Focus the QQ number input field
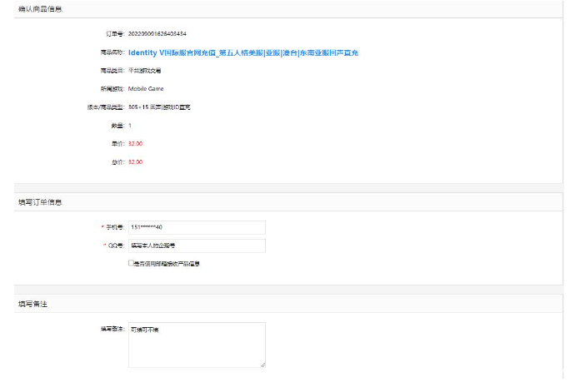 (x=197, y=246)
